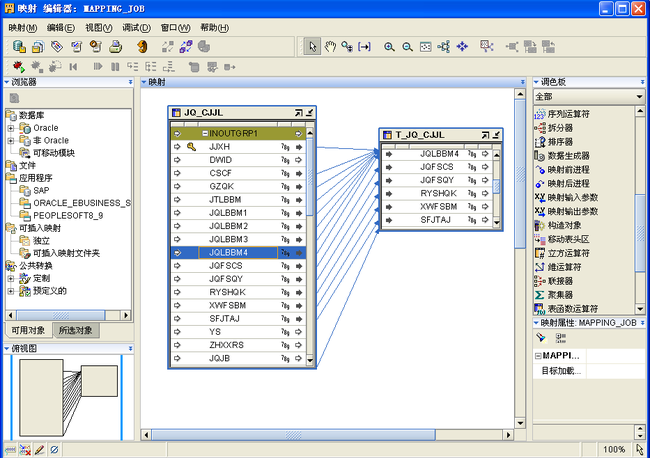650x458 pixels.
Task: Collapse the 调色板 panel header triangle
Action: pos(536,82)
